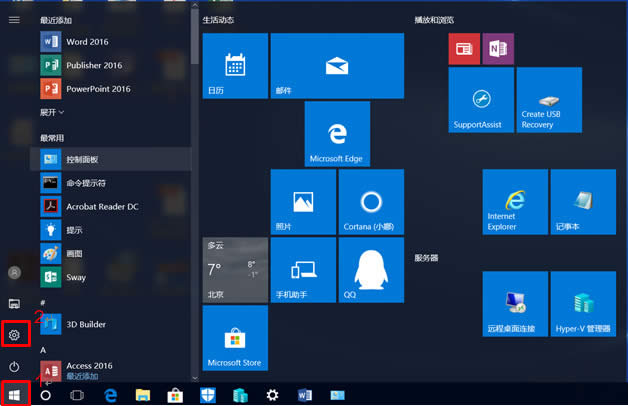This screenshot has width=628, height=406.
Task: Open the user account icon menu
Action: 14,272
